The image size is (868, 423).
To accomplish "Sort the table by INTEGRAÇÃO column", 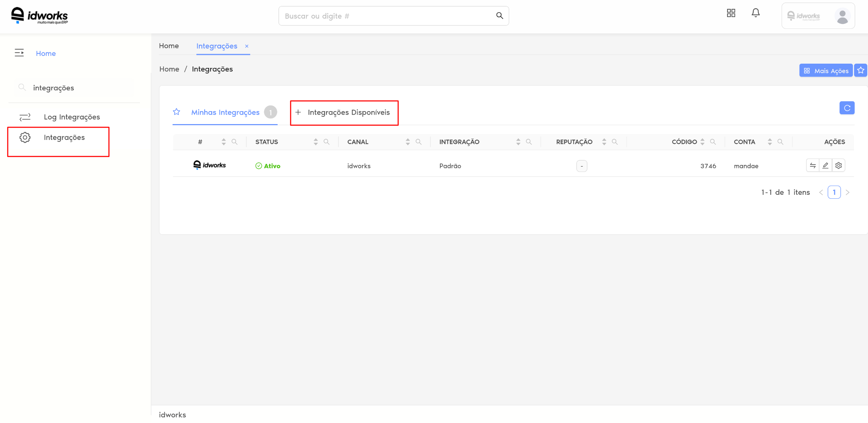I will (x=518, y=142).
